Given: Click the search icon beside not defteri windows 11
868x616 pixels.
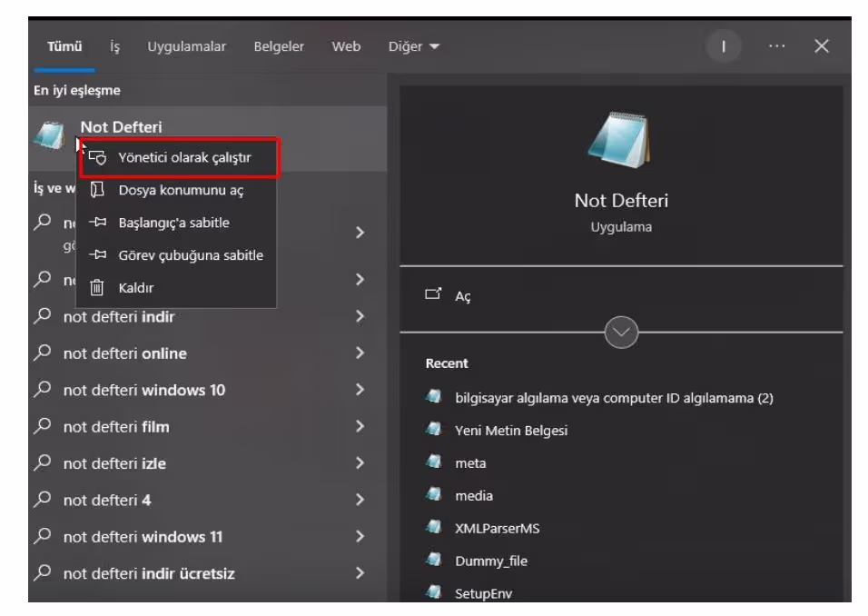Looking at the screenshot, I should 42,535.
